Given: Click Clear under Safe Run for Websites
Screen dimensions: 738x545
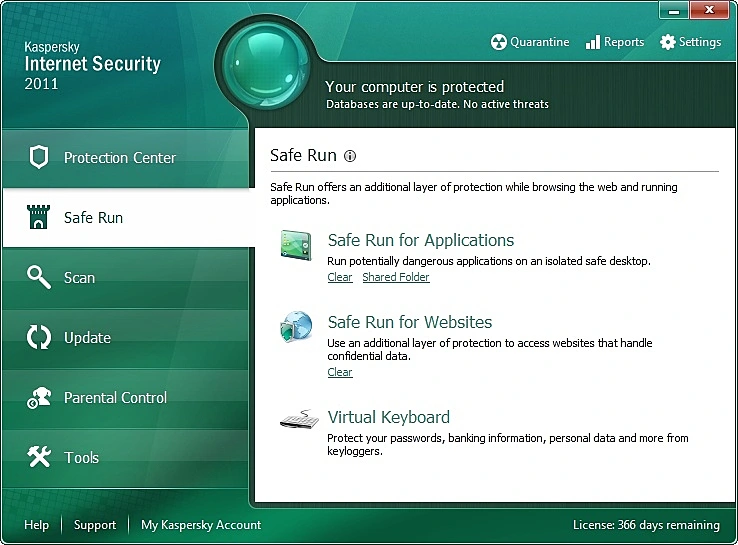Looking at the screenshot, I should [340, 372].
